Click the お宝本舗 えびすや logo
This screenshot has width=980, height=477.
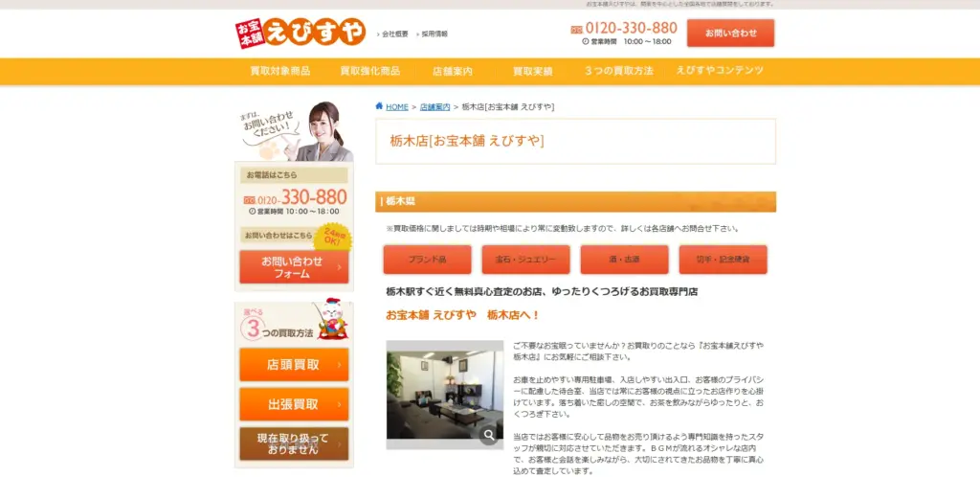pos(301,33)
